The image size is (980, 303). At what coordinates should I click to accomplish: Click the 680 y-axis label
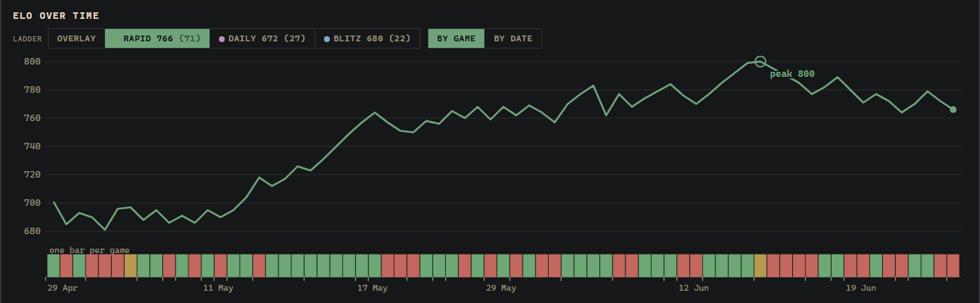(x=32, y=231)
